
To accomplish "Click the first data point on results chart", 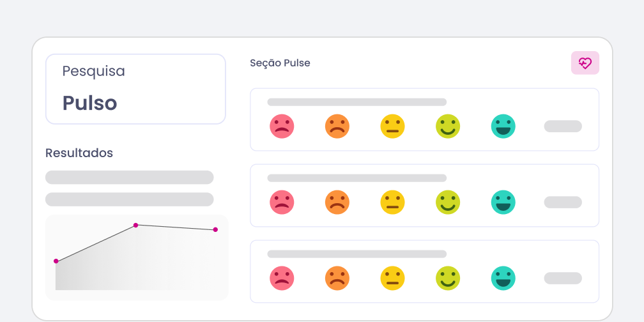I will [56, 261].
